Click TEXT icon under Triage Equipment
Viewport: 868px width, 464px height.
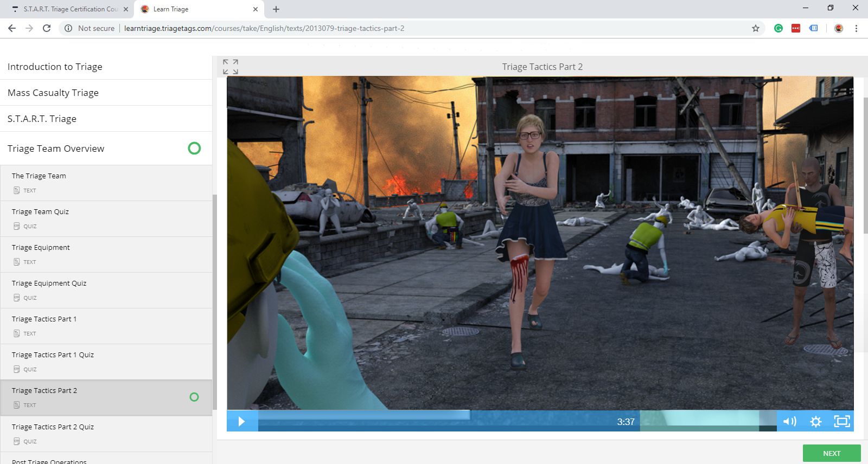point(16,262)
